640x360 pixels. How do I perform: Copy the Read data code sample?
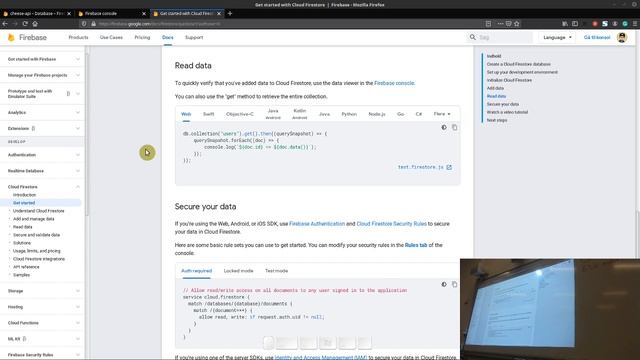(454, 127)
